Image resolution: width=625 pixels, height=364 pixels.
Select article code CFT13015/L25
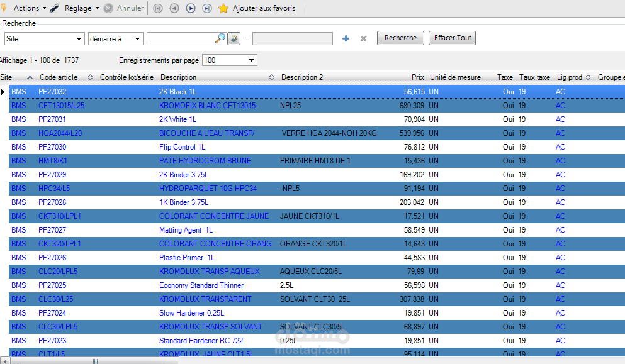tap(62, 106)
